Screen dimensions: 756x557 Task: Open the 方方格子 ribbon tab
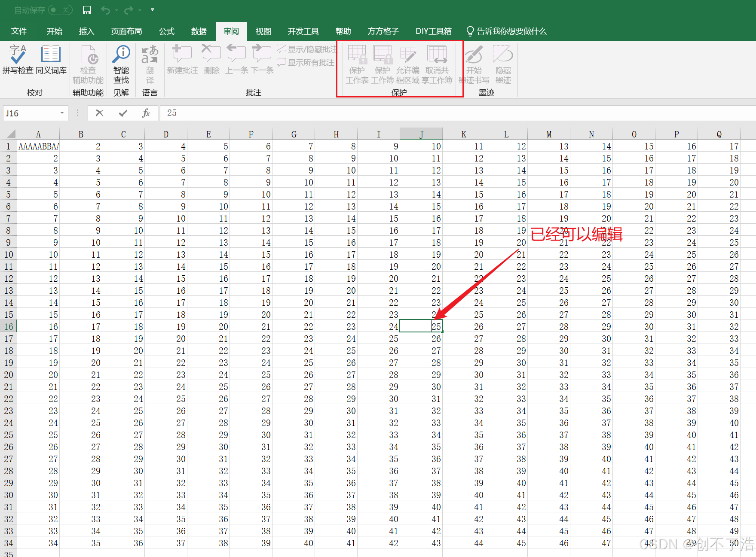(383, 31)
